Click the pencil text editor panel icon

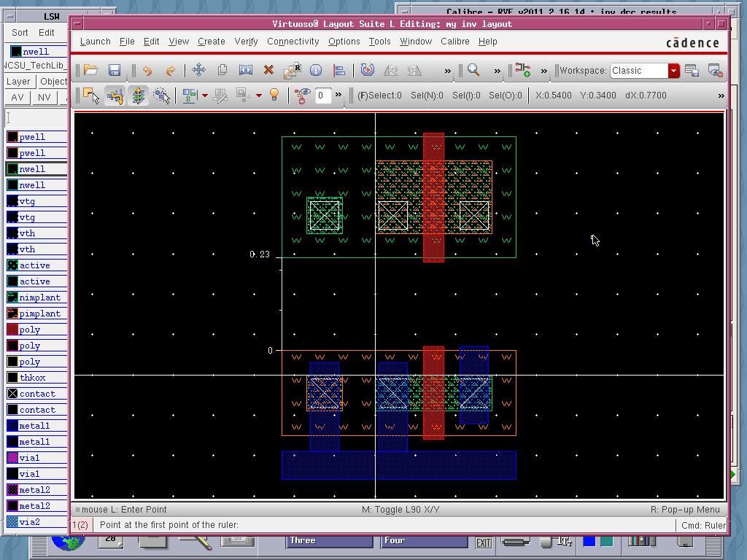point(196,542)
